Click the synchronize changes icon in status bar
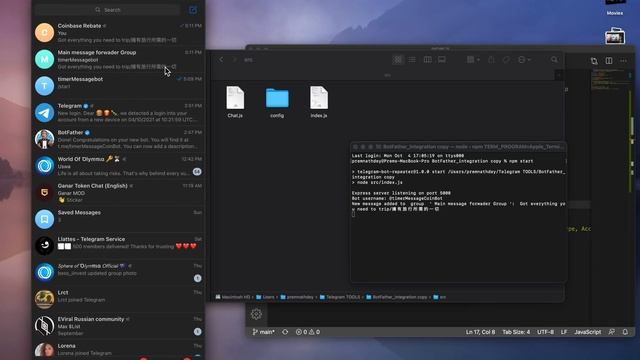This screenshot has height=360, width=640. [285, 332]
